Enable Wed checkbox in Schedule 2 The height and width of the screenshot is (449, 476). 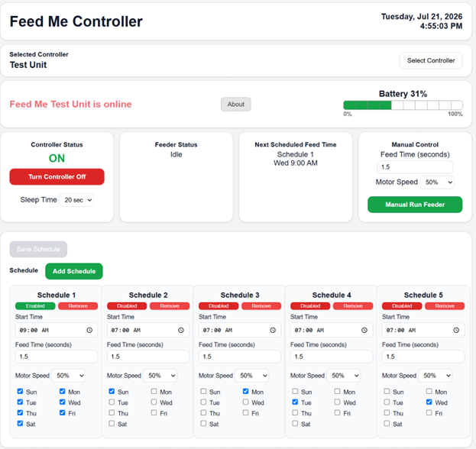[154, 402]
